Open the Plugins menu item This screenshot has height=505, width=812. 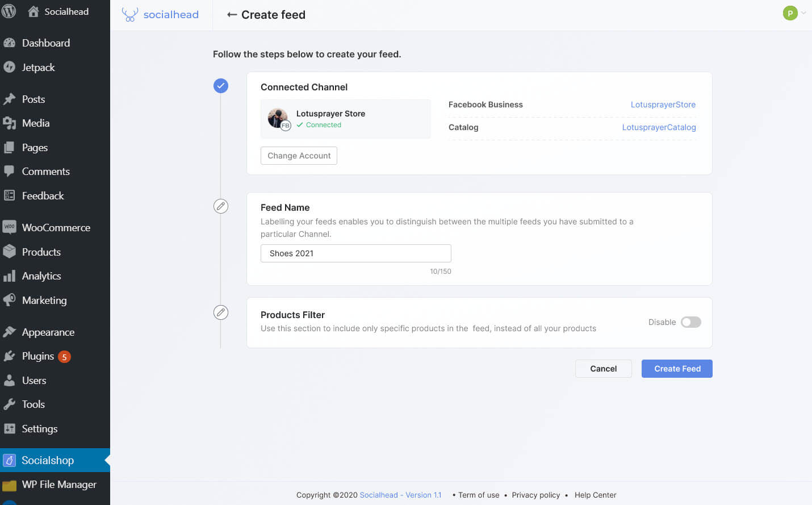[x=55, y=356]
